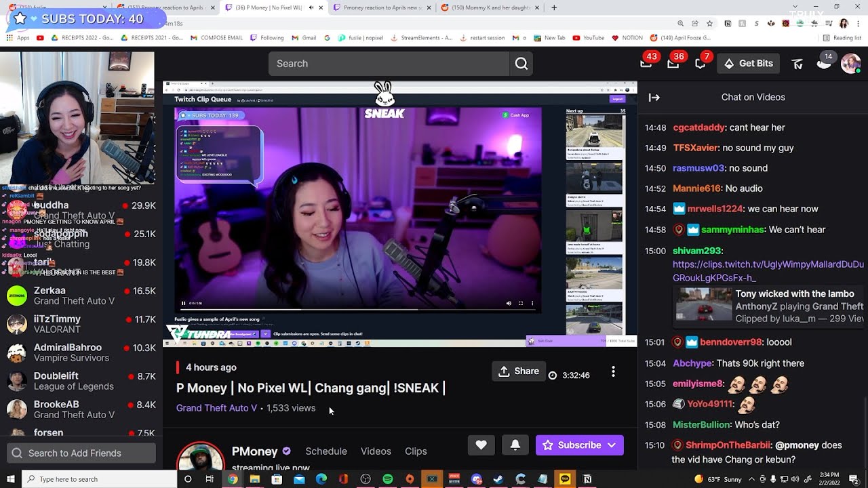Open the Subscribe dropdown button
Screen dimensions: 868x488
(x=579, y=445)
